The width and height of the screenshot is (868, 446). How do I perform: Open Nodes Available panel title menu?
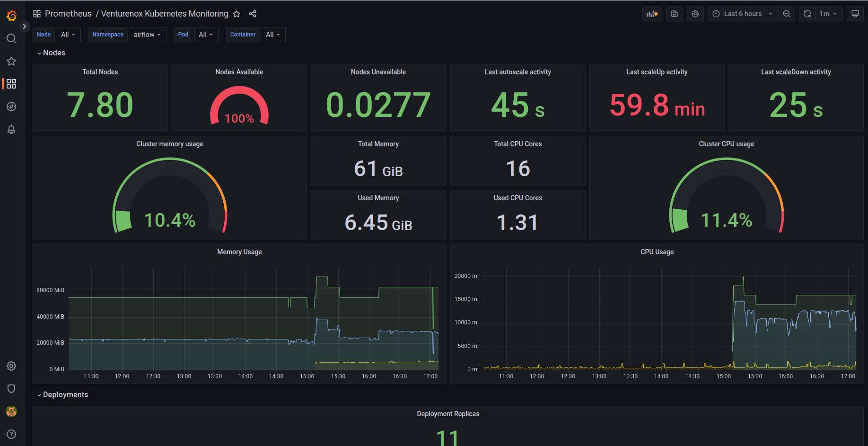click(239, 72)
